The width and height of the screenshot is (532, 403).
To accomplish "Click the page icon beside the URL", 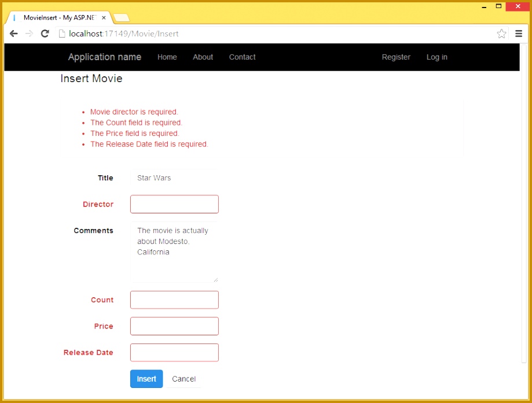I will (61, 34).
